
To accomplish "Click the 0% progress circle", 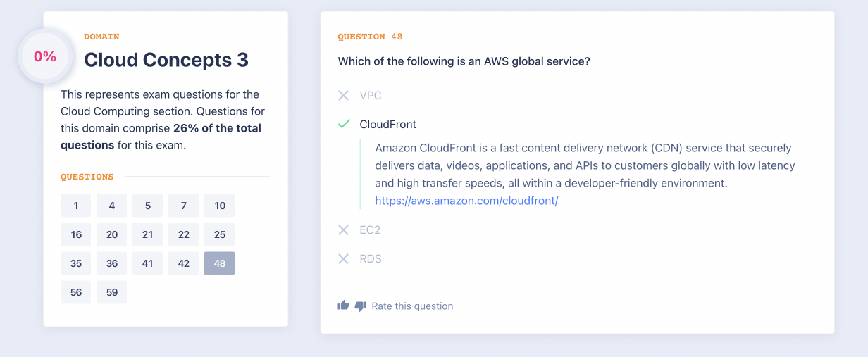I will (x=45, y=56).
